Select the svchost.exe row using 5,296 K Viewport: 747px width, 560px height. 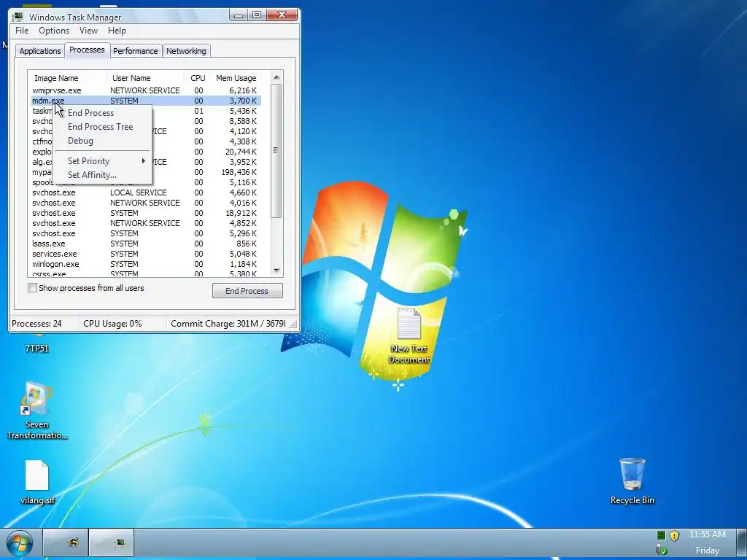coord(146,233)
